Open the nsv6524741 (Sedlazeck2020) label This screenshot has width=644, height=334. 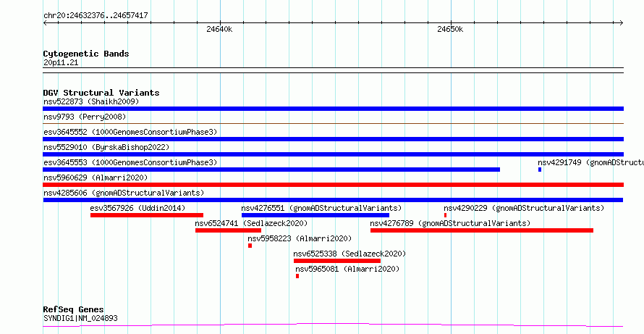251,223
